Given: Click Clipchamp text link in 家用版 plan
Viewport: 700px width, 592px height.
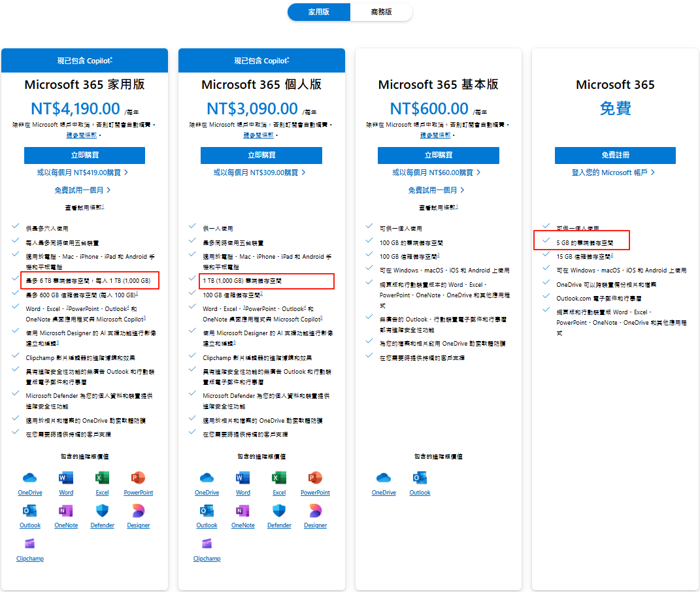Looking at the screenshot, I should point(30,559).
